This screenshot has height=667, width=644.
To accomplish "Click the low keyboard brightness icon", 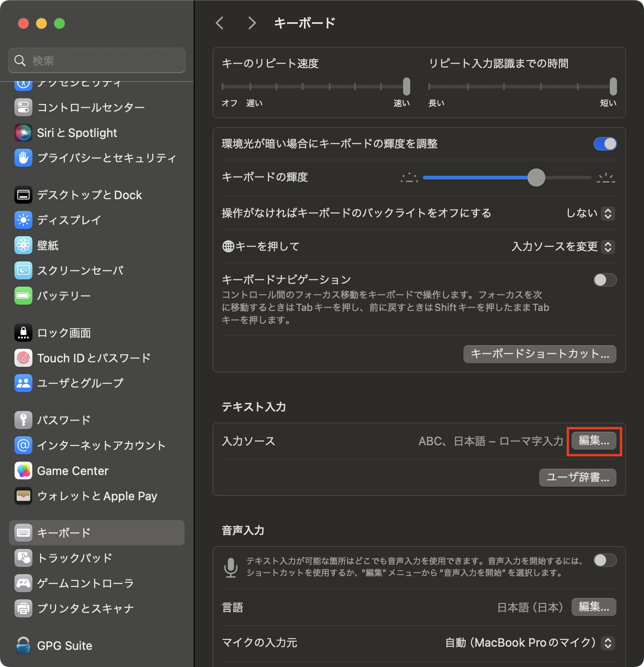I will [x=409, y=178].
